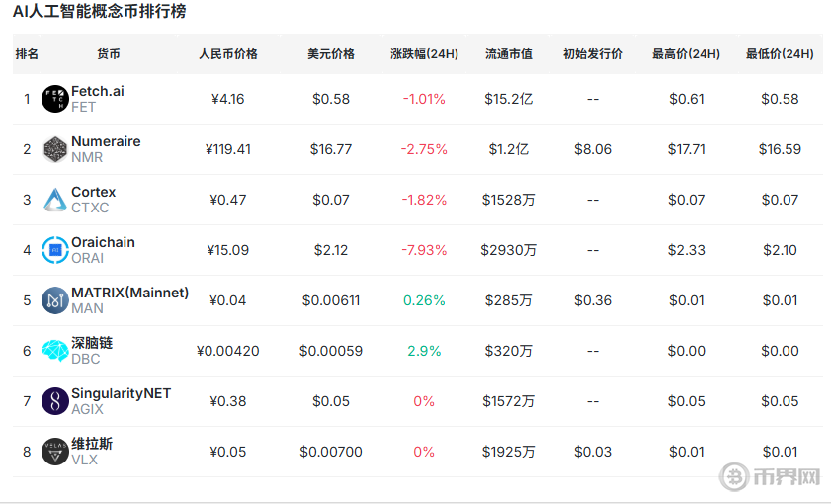The width and height of the screenshot is (831, 504).
Task: Click the 排名 column header
Action: click(x=27, y=54)
